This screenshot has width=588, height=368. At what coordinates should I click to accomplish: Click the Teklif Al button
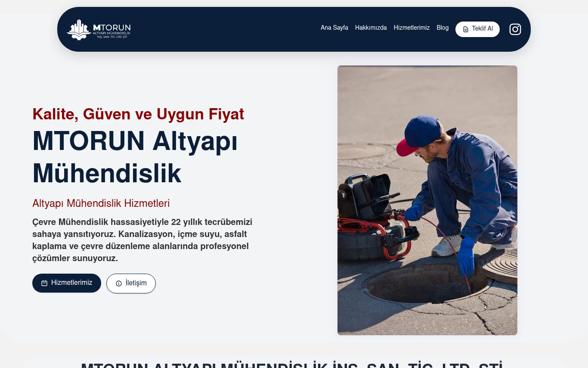[478, 29]
